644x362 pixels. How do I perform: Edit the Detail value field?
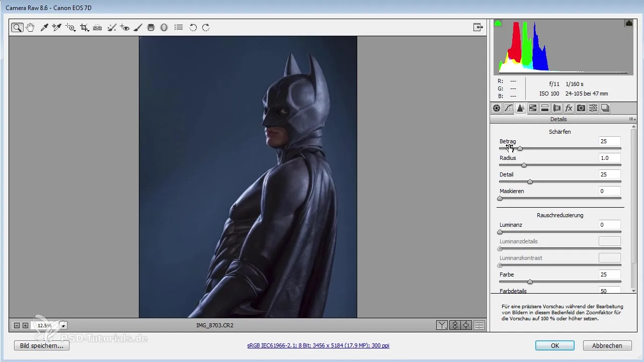coord(609,174)
